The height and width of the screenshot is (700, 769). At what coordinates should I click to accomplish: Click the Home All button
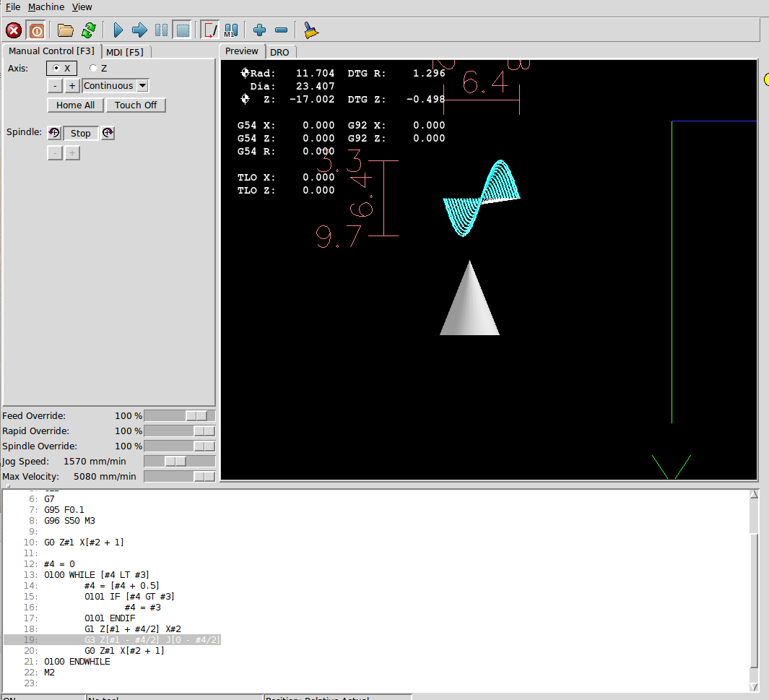tap(76, 105)
